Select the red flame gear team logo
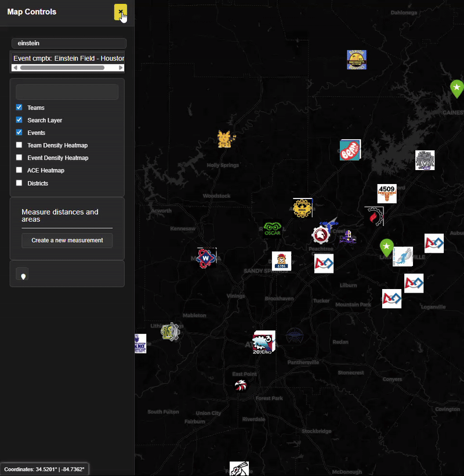Screen dimensions: 464x476 click(x=374, y=217)
